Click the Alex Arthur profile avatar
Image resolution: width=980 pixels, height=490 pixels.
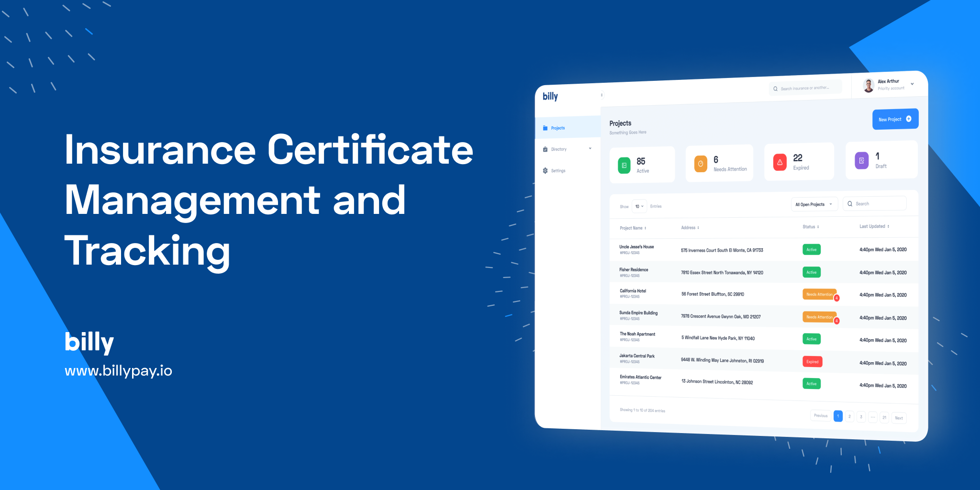point(869,86)
